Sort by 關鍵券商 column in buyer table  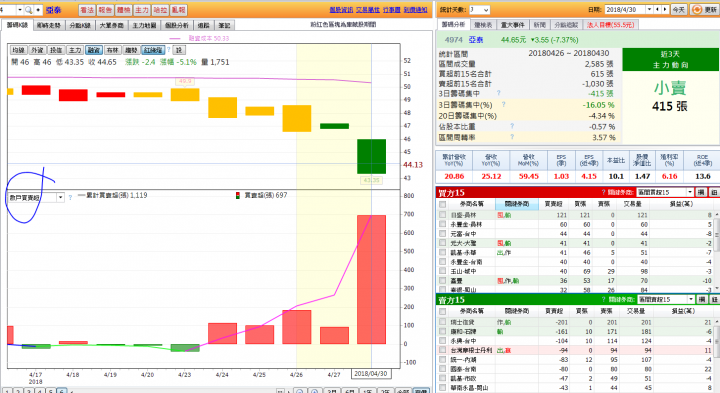517,203
